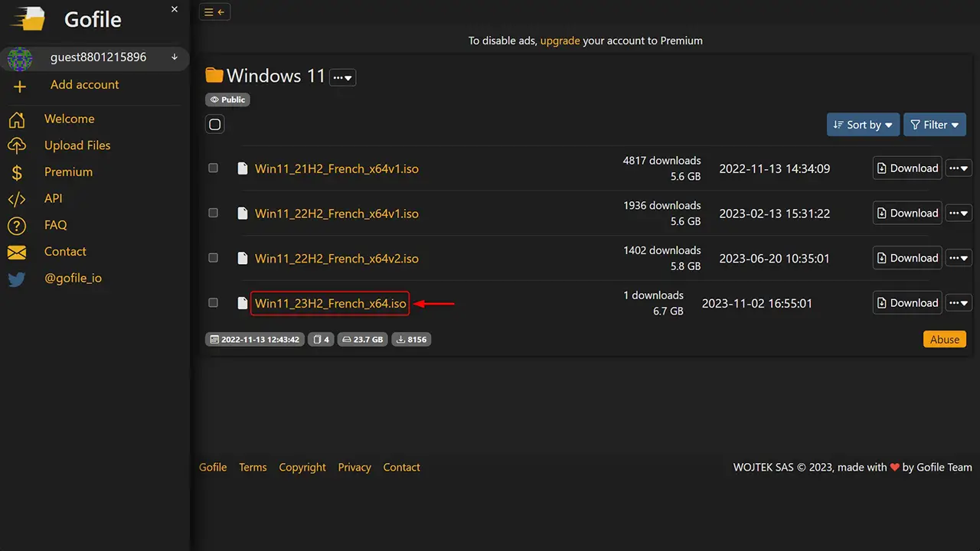
Task: Open the Add account link
Action: tap(84, 85)
